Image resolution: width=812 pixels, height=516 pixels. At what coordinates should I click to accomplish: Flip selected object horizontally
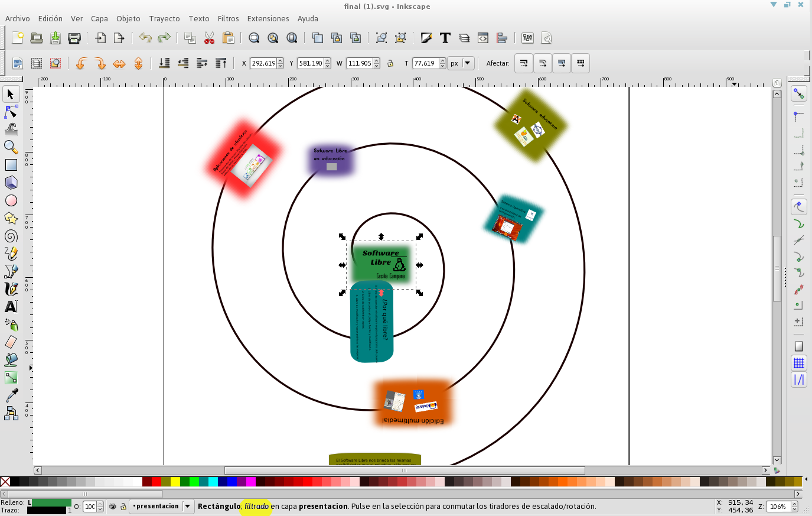pyautogui.click(x=119, y=63)
